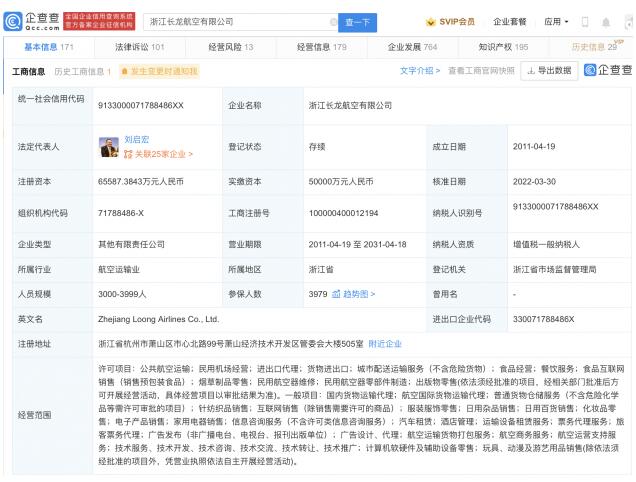Switch to 经营风险 13 tab
The height and width of the screenshot is (482, 636).
point(231,47)
